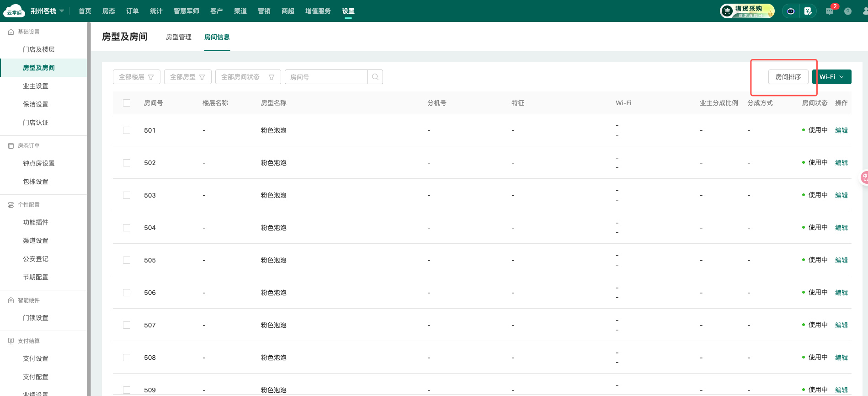
Task: Open the 物资采购 banner
Action: [747, 11]
